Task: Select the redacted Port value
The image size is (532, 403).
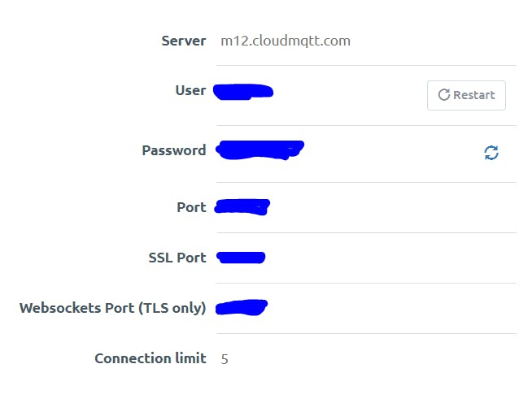Action: point(242,206)
